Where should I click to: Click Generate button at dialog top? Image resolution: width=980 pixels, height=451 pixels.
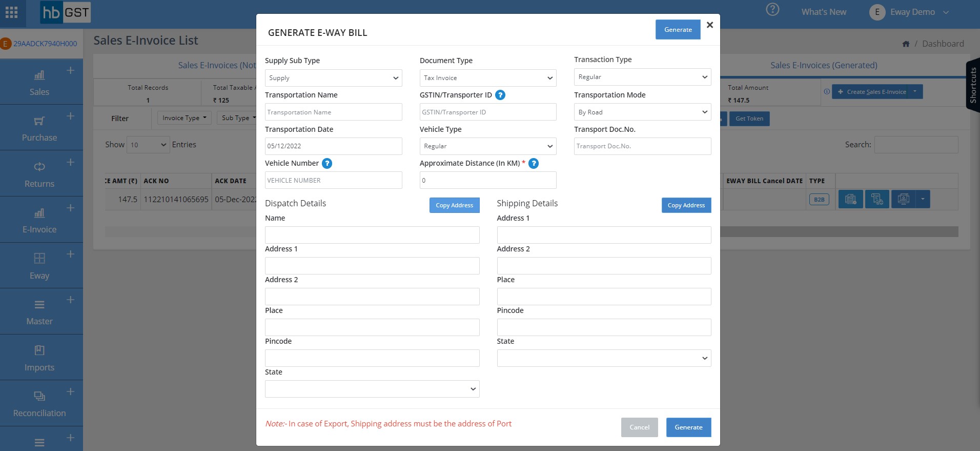(x=678, y=30)
